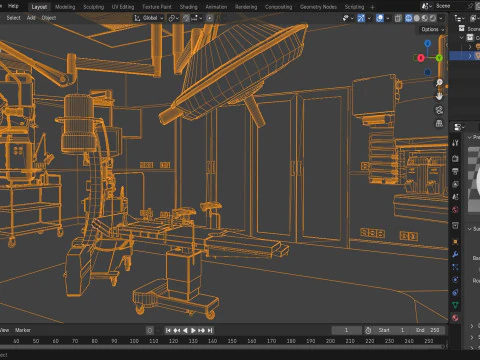Open the timeline Marker menu
Image resolution: width=480 pixels, height=360 pixels.
(23, 330)
